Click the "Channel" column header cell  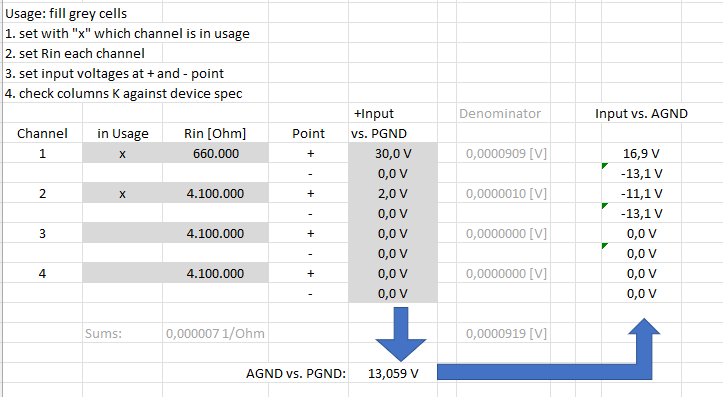42,134
